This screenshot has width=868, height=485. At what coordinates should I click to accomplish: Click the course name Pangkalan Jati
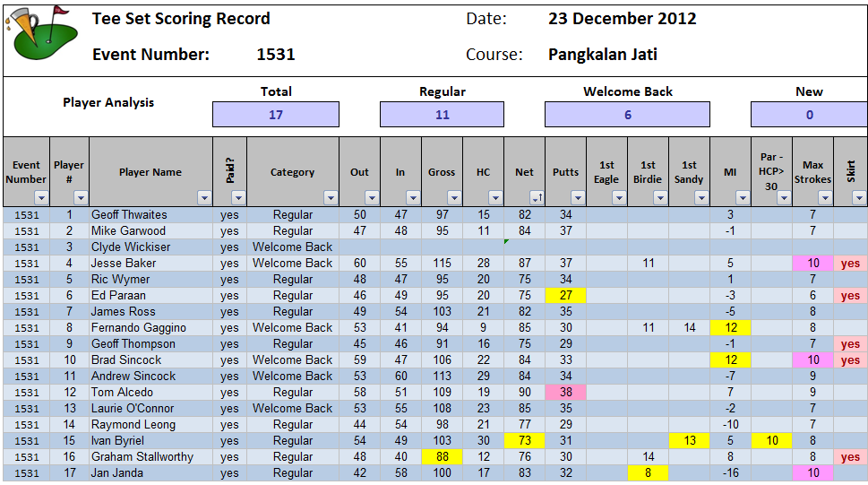[602, 55]
